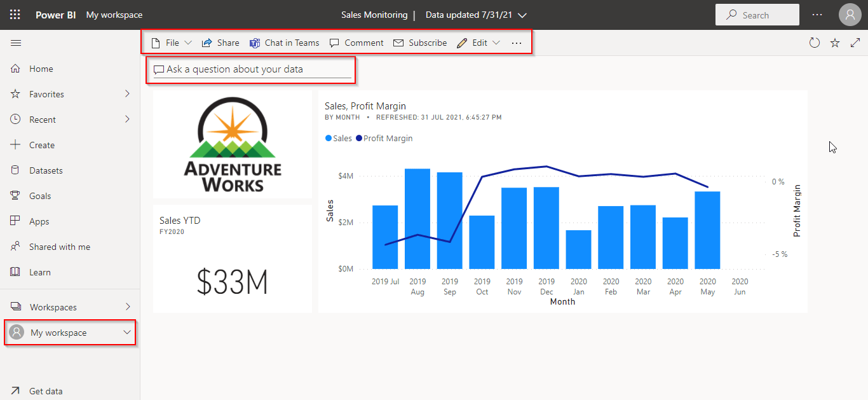Click the refresh dashboard icon
Viewport: 868px width, 400px height.
click(814, 43)
